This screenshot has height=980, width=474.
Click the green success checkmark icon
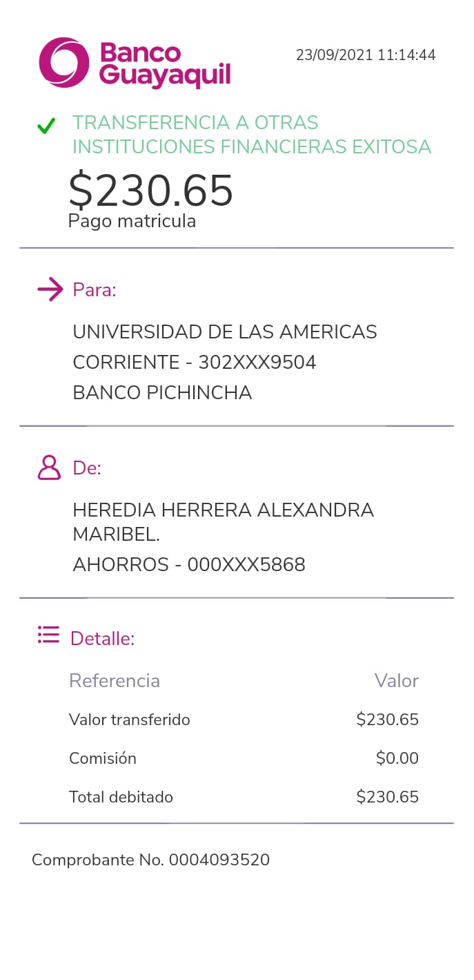(46, 126)
